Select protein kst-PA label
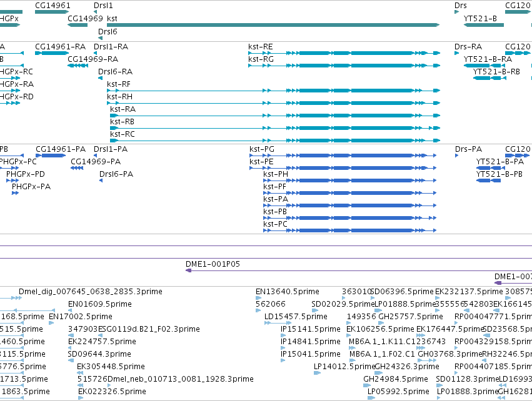The width and height of the screenshot is (532, 401). pos(276,199)
